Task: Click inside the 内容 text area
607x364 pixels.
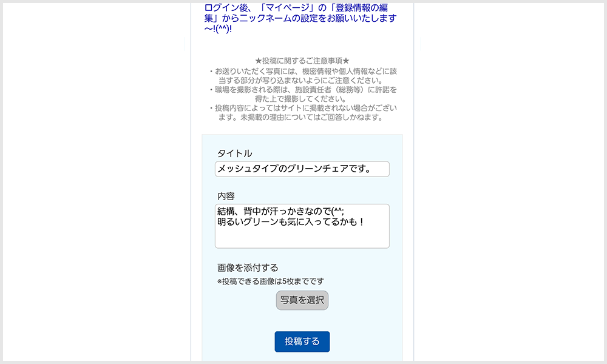Action: (302, 226)
